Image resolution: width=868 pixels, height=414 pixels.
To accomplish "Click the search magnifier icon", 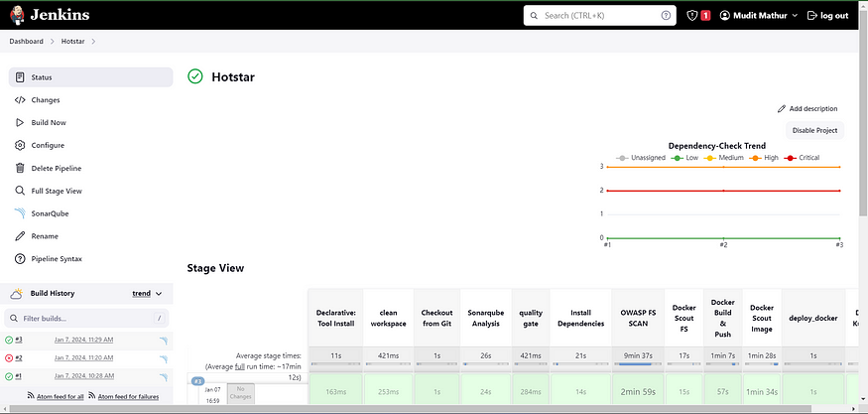I will [535, 16].
